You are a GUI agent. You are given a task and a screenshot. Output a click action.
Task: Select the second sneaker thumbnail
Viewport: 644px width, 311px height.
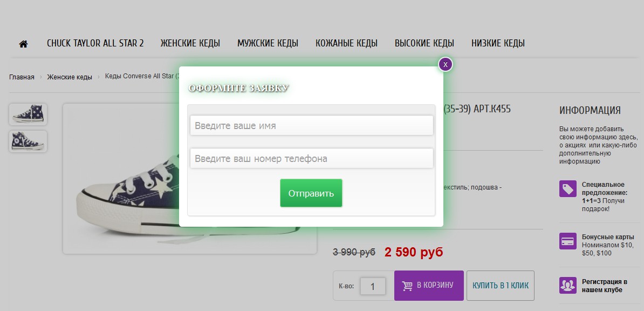tap(28, 141)
